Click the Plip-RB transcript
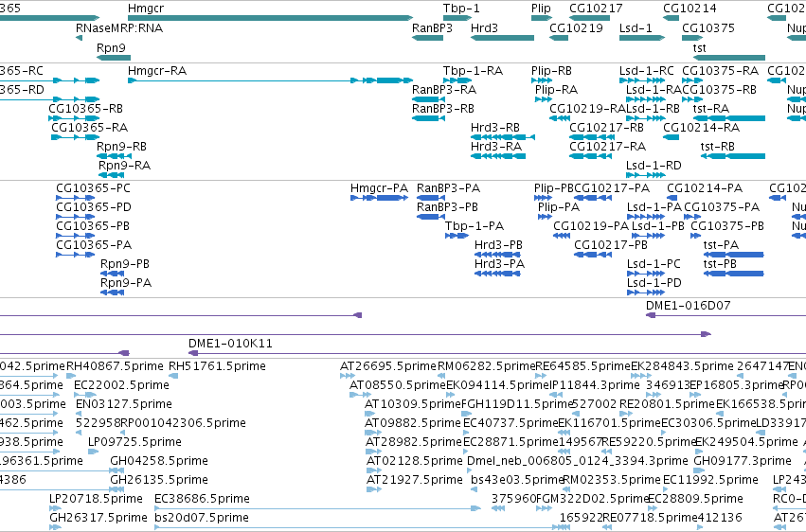Viewport: 806px width, 532px height. click(542, 80)
